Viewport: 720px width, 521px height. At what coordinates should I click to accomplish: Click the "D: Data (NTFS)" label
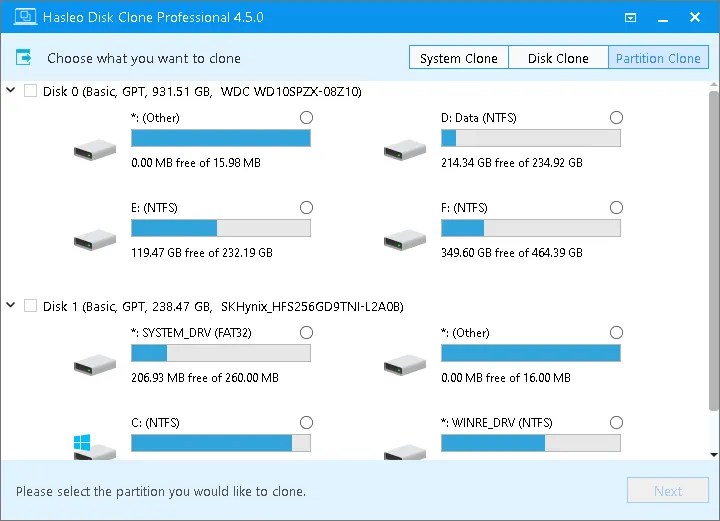tap(478, 118)
